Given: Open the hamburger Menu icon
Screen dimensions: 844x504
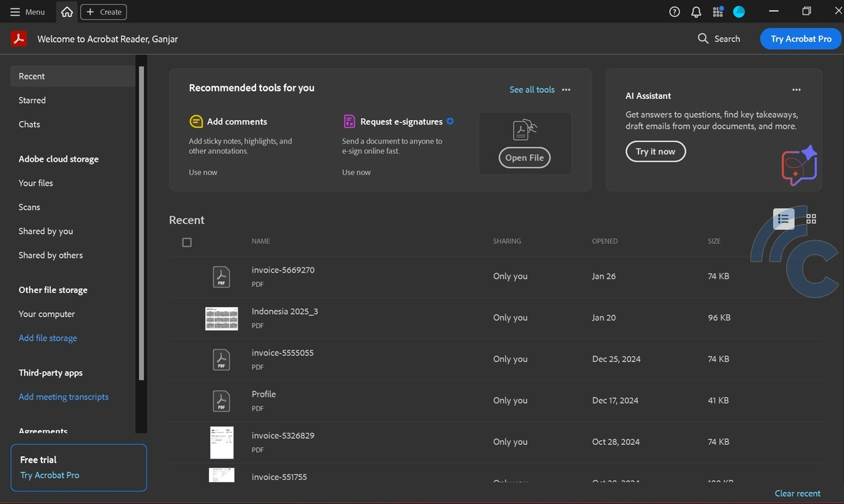Looking at the screenshot, I should pos(15,12).
